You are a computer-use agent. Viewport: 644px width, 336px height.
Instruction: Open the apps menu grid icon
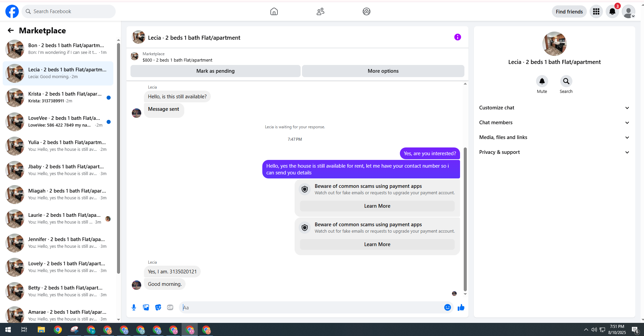(x=596, y=11)
